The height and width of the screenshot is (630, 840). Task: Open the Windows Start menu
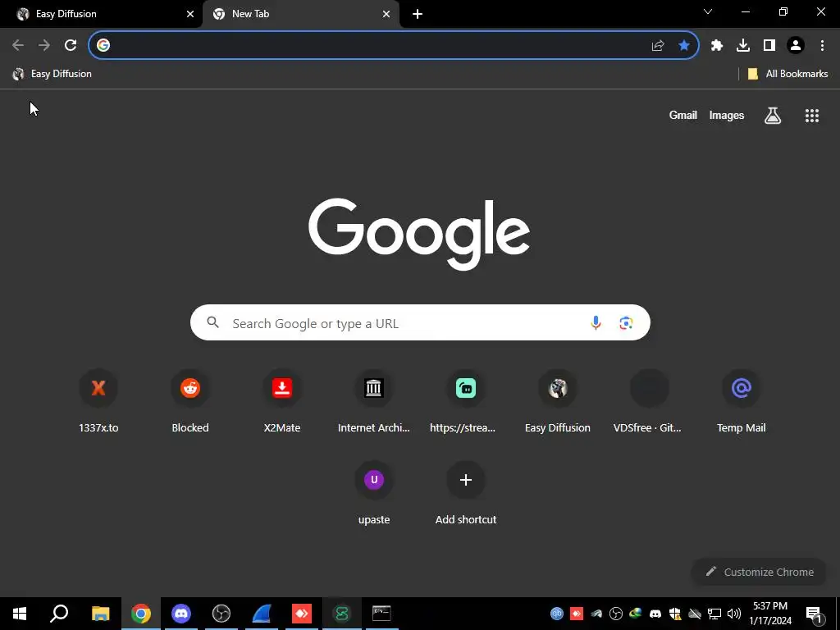click(x=20, y=614)
